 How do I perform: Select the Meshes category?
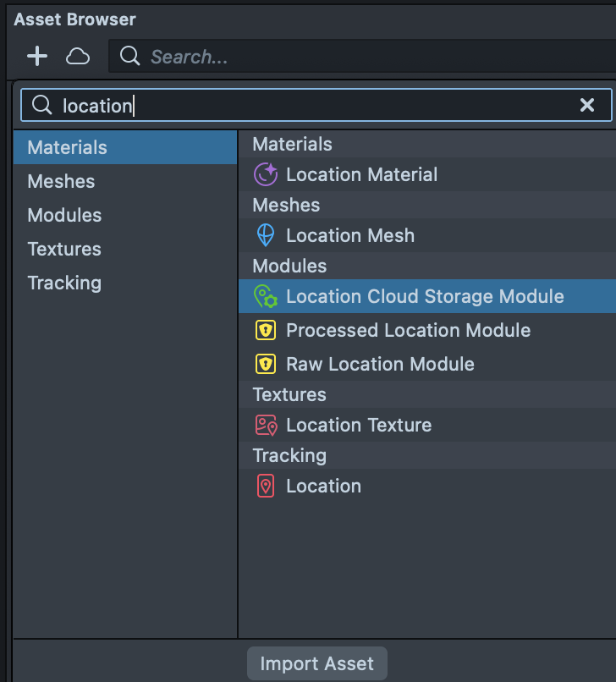point(61,182)
